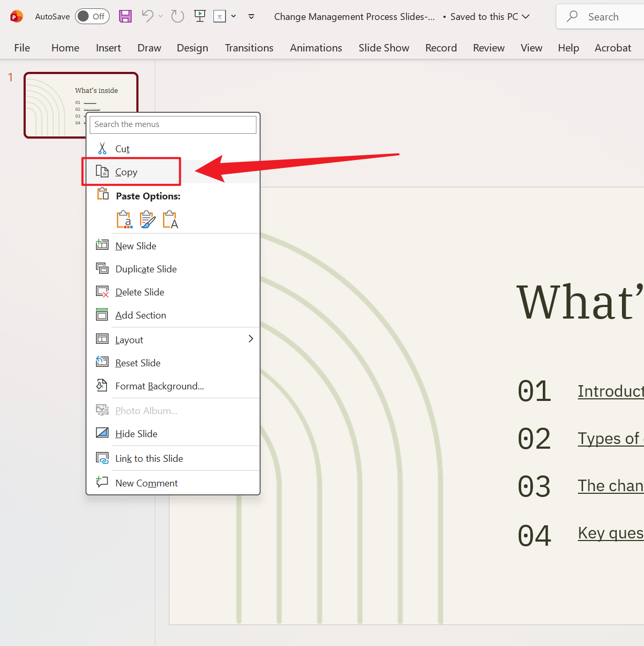Choose Use Destination Theme paste icon
Image resolution: width=644 pixels, height=646 pixels.
point(124,220)
